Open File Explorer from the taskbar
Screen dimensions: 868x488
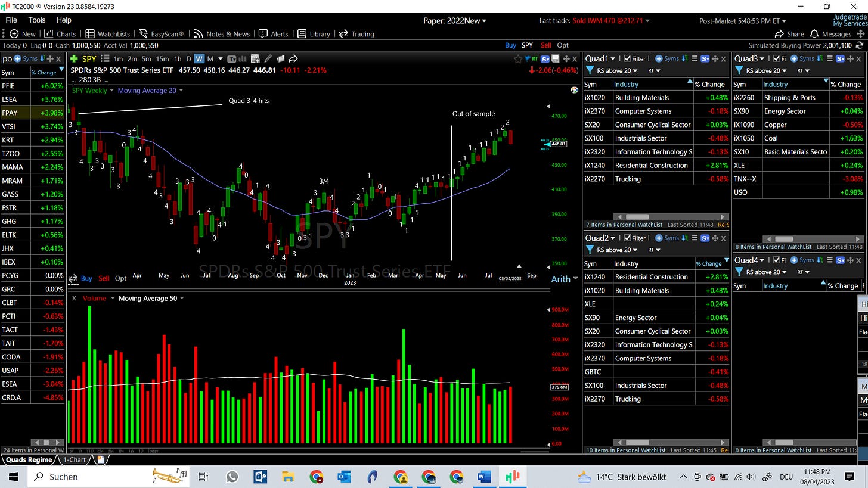pyautogui.click(x=288, y=477)
